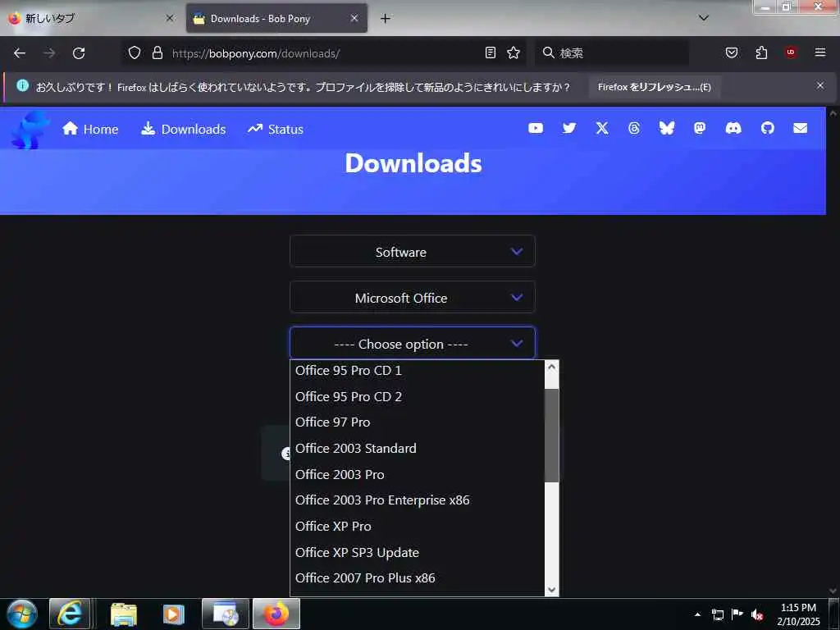
Task: Select Office 95 Pro CD 2
Action: pyautogui.click(x=418, y=397)
